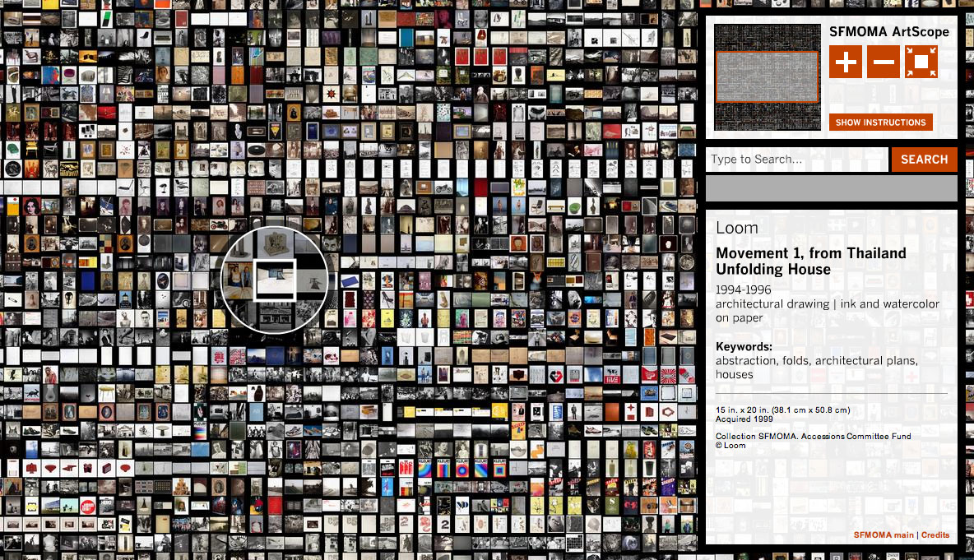Click the fit-to-overview zoom icon

tap(921, 61)
